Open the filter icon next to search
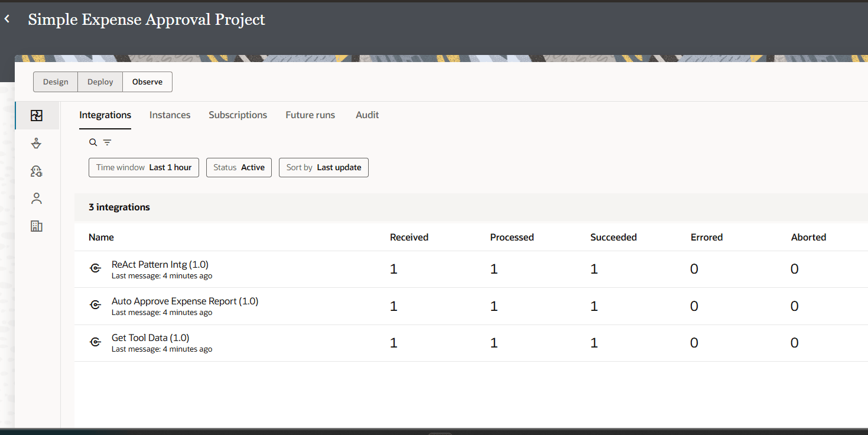This screenshot has width=868, height=435. (x=107, y=142)
